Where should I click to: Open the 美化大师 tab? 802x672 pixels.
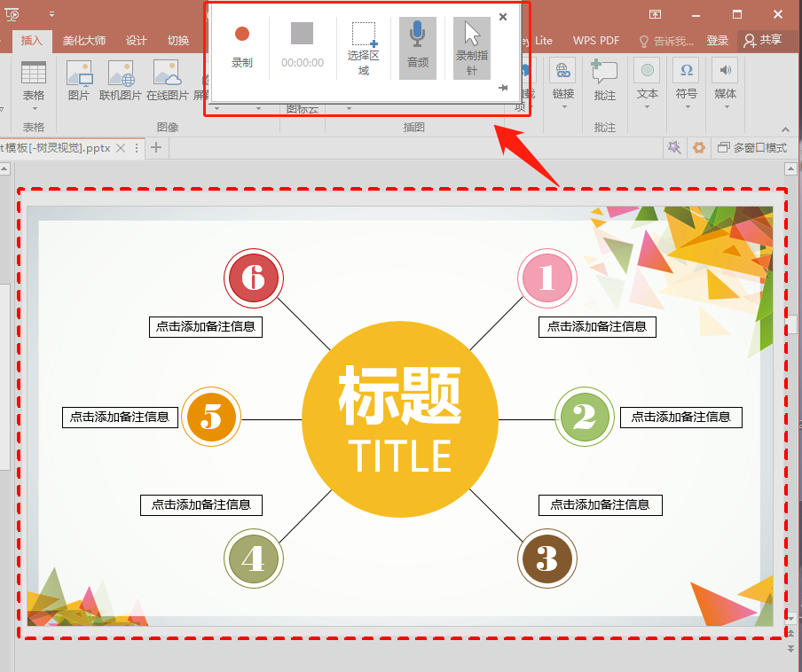point(84,41)
